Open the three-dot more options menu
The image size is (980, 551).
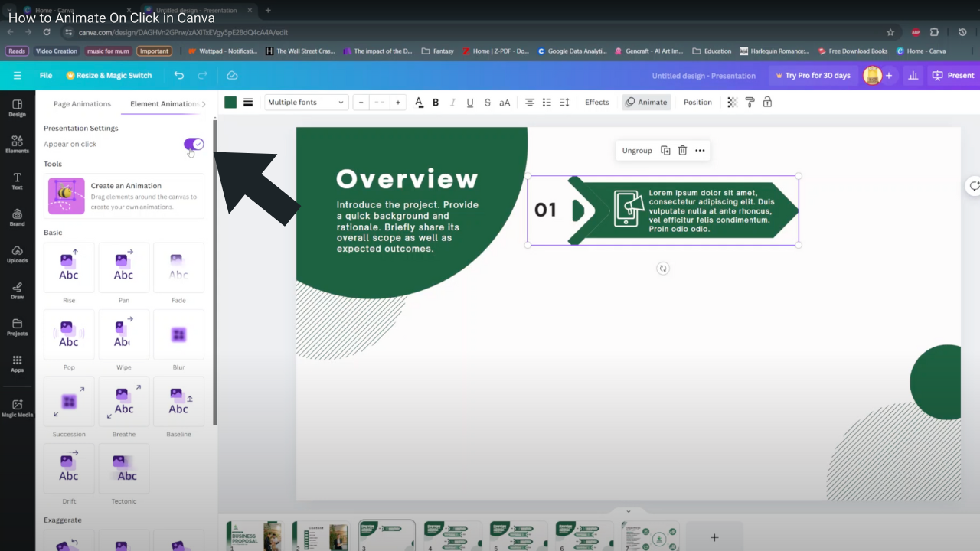700,151
